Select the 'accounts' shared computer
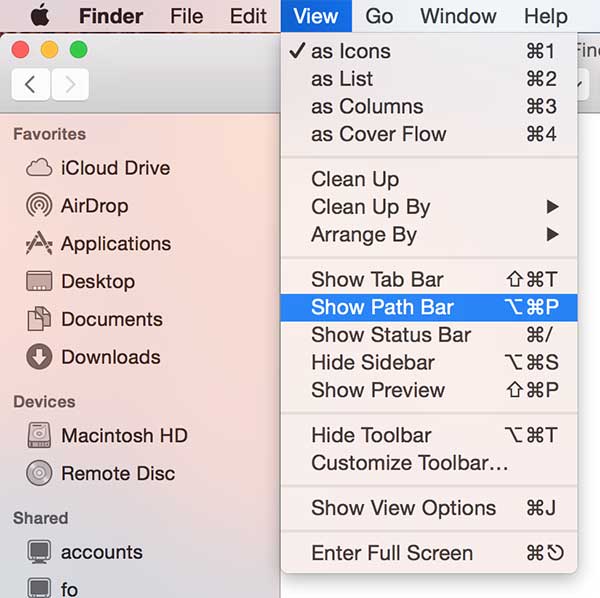The height and width of the screenshot is (598, 600). coord(101,552)
